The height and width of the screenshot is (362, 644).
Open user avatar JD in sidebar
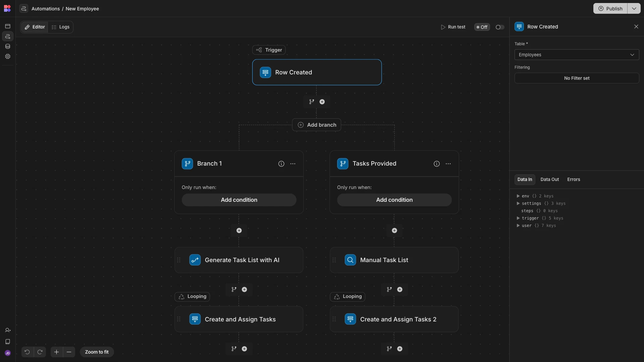point(8,353)
